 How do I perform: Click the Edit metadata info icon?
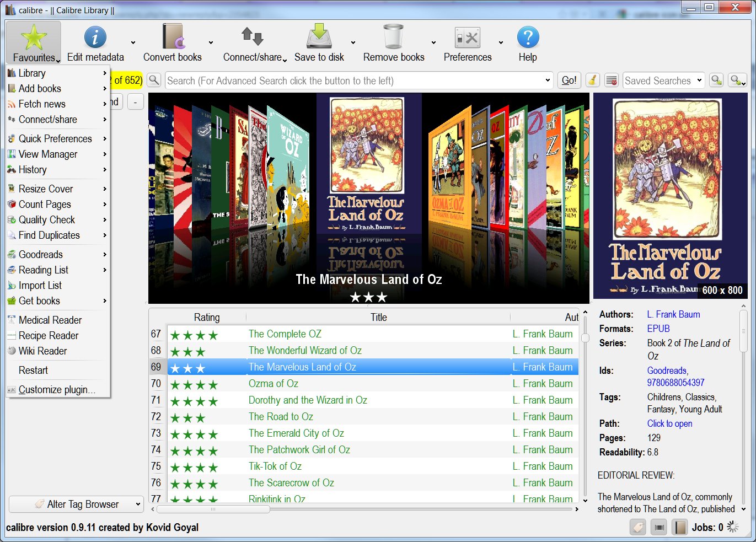tap(95, 37)
